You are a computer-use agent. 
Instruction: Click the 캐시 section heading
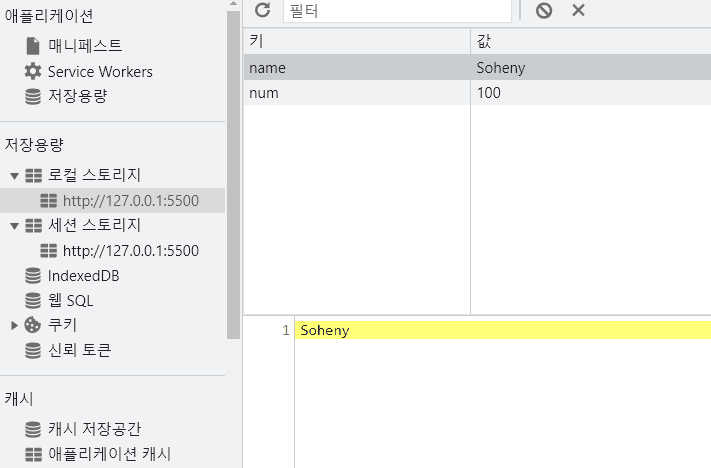pyautogui.click(x=19, y=399)
